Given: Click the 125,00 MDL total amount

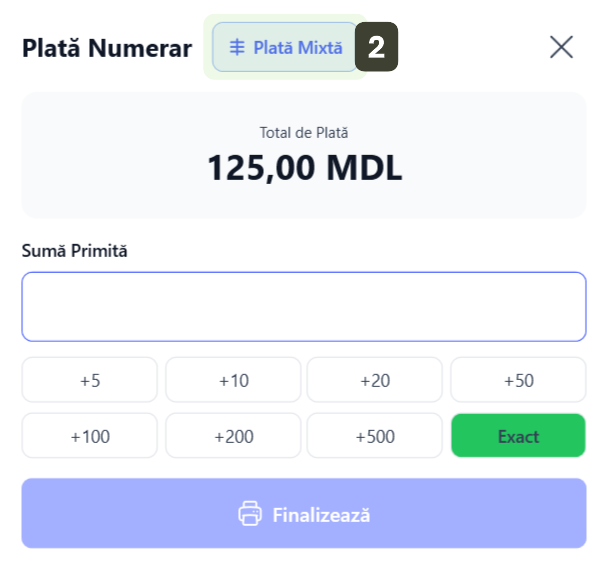Looking at the screenshot, I should click(304, 168).
